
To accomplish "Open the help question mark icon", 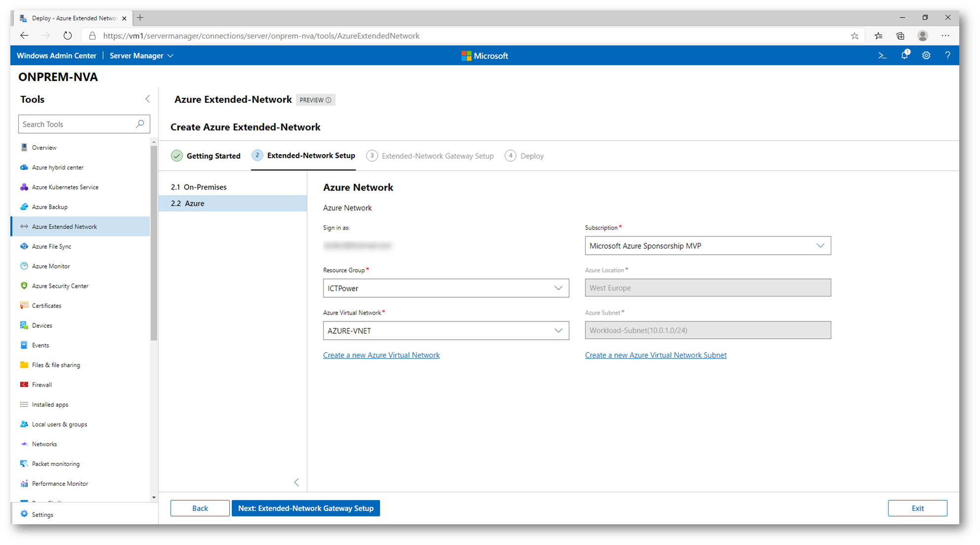I will (947, 56).
